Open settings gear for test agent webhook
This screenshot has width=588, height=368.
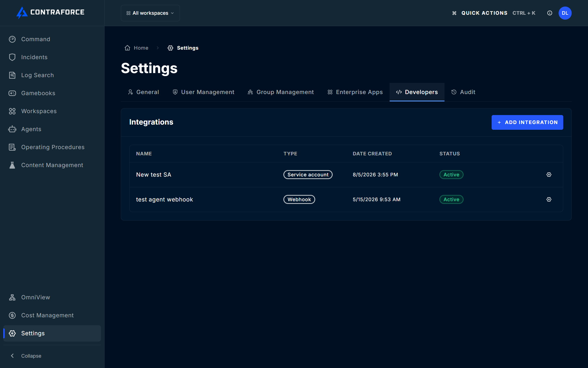point(549,200)
